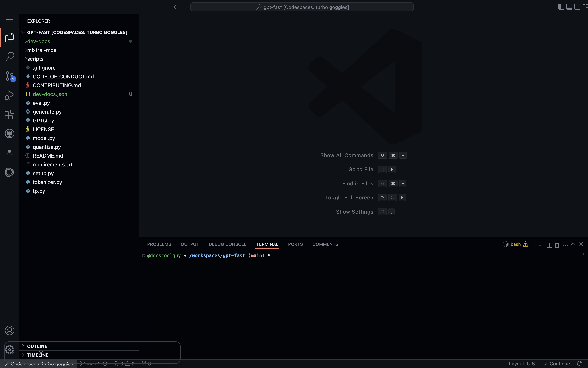This screenshot has height=368, width=588.
Task: Click the main* branch in status bar
Action: 90,364
